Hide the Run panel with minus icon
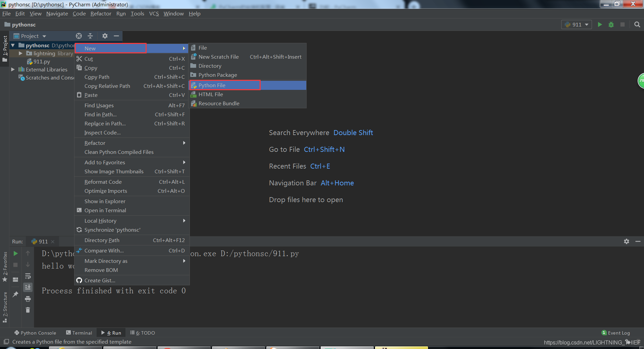644x349 pixels. tap(638, 241)
